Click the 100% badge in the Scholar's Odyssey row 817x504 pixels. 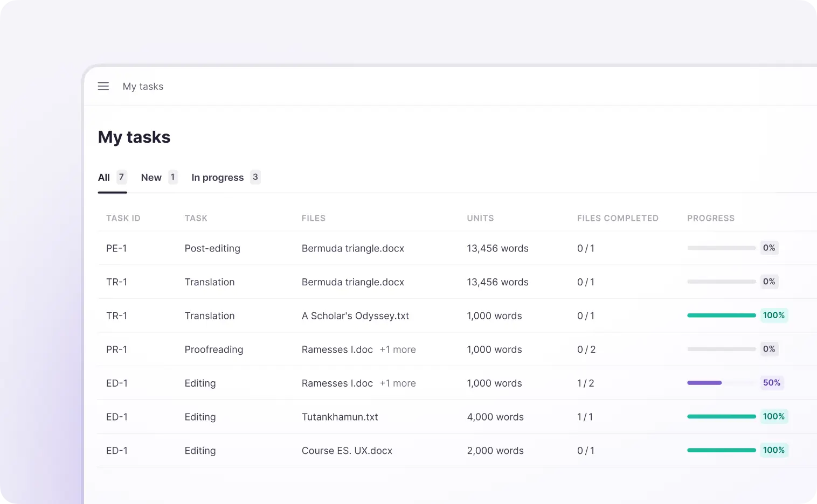(774, 316)
